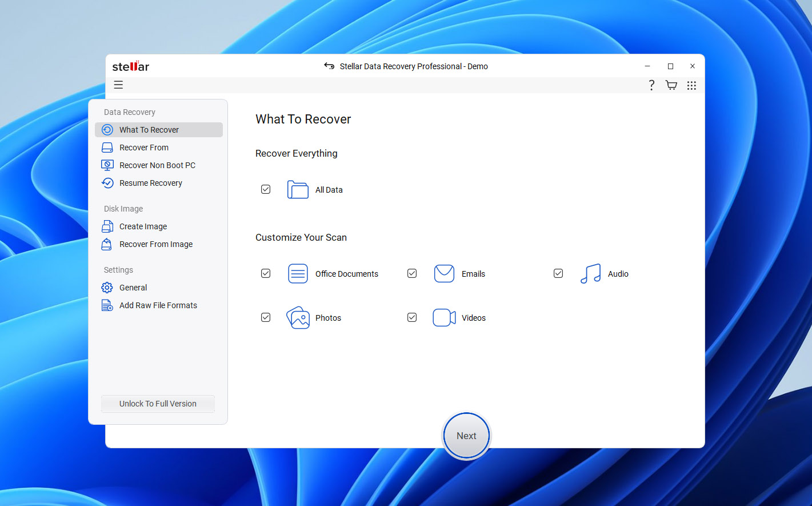The image size is (812, 506).
Task: Toggle the Videos checkbox
Action: [412, 317]
